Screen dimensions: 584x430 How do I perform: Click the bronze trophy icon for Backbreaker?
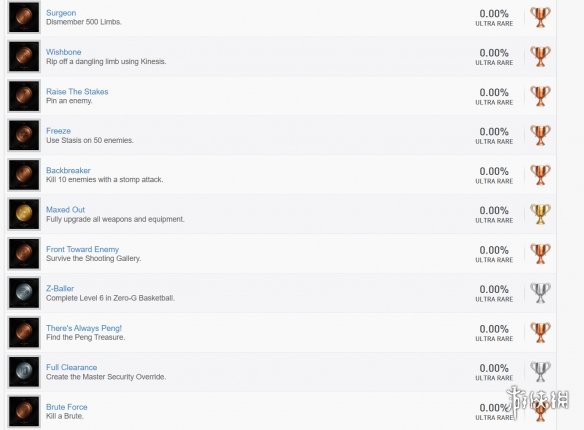tap(540, 175)
